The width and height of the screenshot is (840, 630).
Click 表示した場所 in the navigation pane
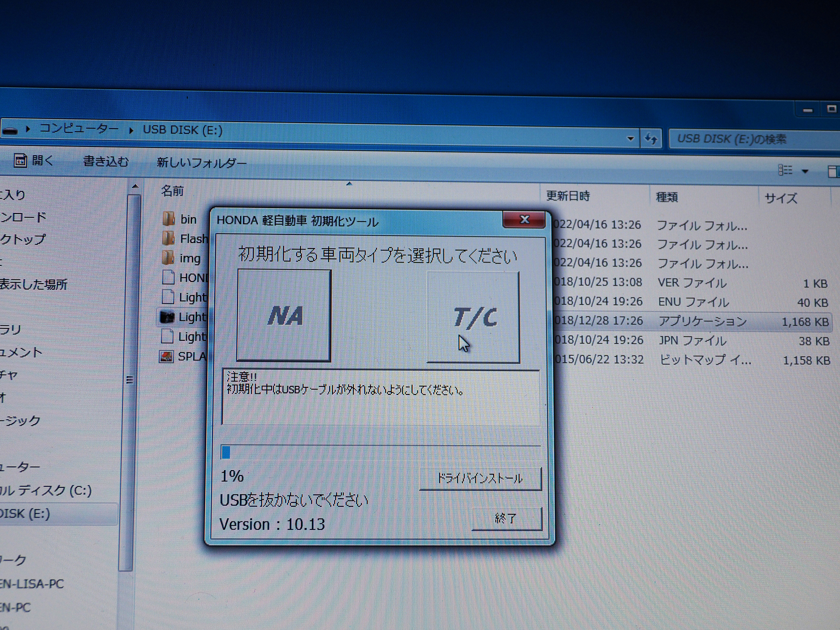click(x=33, y=284)
